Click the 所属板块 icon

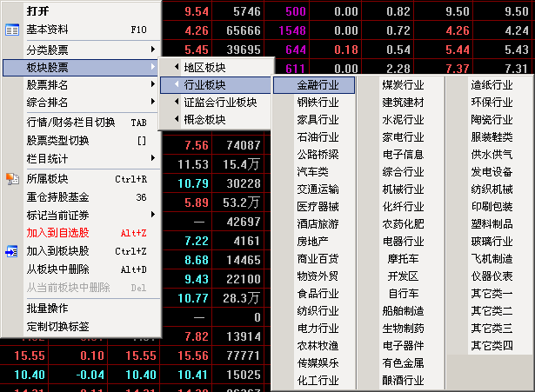pyautogui.click(x=12, y=179)
